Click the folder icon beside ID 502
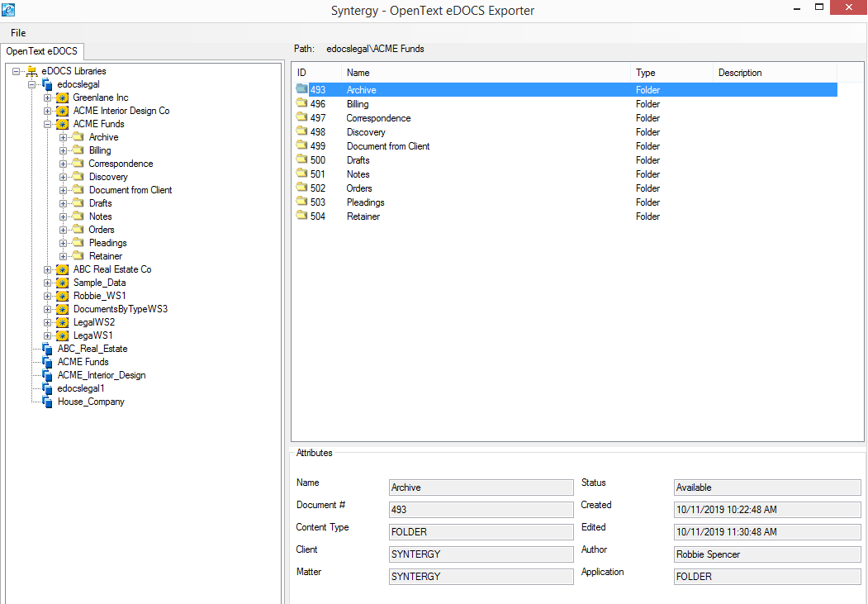The image size is (868, 604). click(x=301, y=187)
